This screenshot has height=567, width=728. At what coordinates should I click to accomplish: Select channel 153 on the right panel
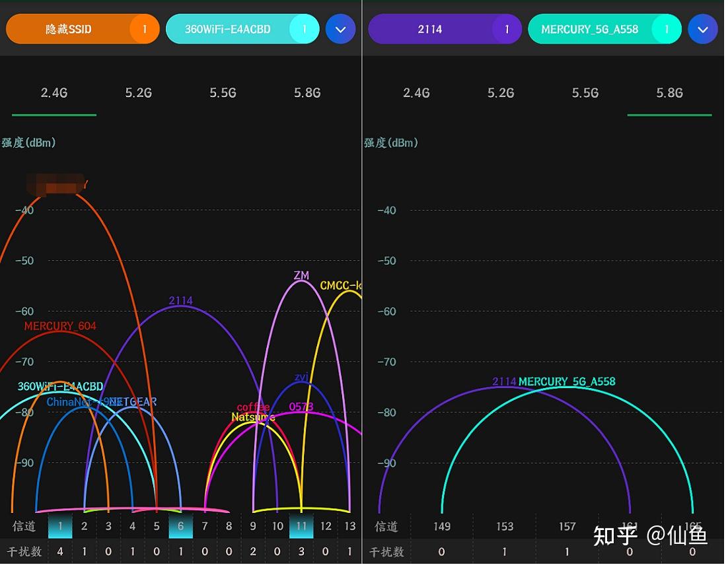[x=504, y=526]
